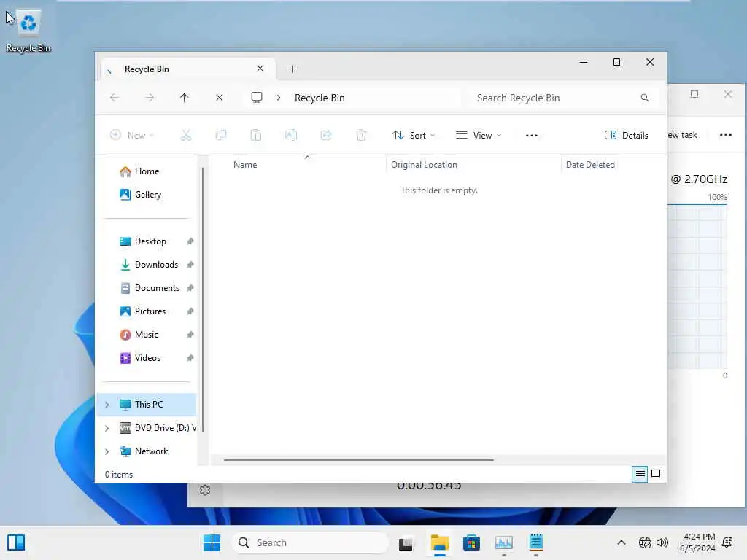Click the navigation pane vertical scrollbar

coord(203,300)
